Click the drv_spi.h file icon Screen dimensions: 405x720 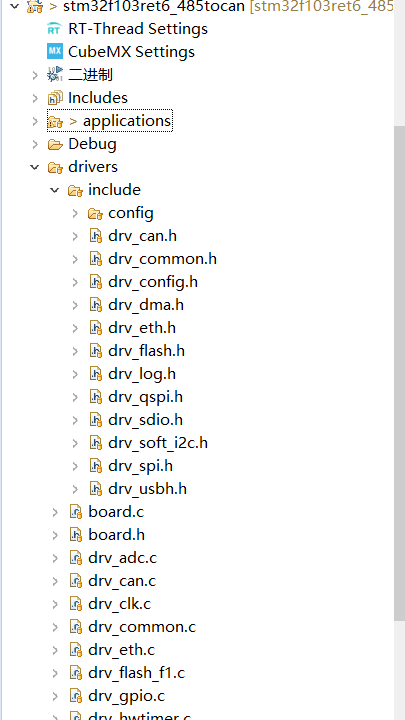pos(95,466)
